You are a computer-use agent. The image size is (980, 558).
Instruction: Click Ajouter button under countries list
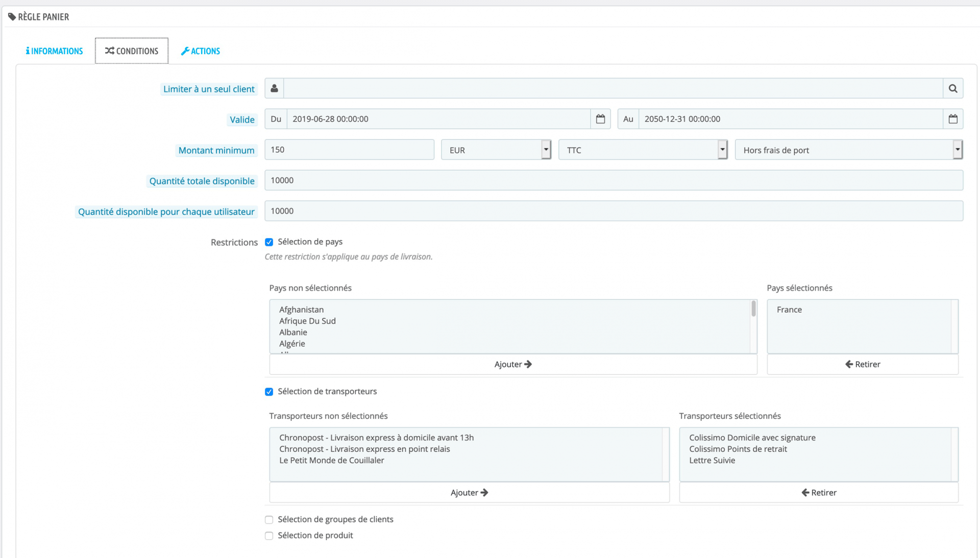click(x=513, y=364)
